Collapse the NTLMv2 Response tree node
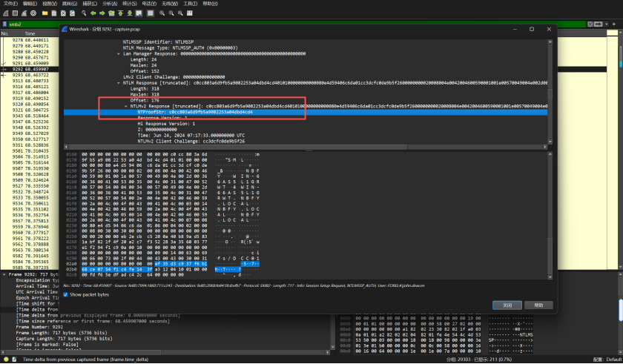This screenshot has width=623, height=364. coord(125,106)
